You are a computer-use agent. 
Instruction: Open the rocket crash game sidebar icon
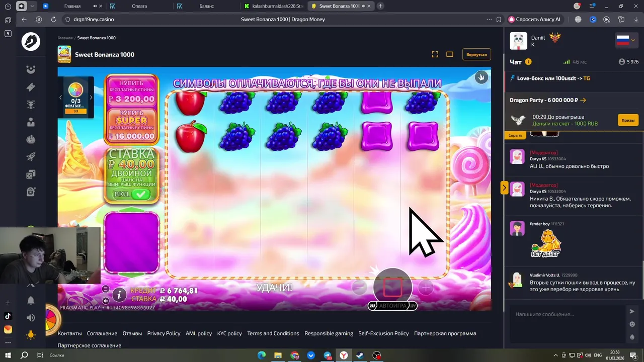click(31, 157)
